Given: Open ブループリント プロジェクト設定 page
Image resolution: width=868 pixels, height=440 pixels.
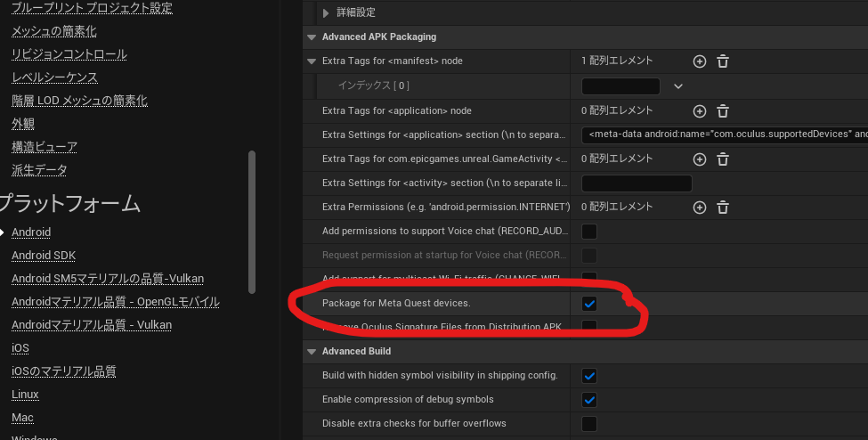Looking at the screenshot, I should click(x=92, y=8).
